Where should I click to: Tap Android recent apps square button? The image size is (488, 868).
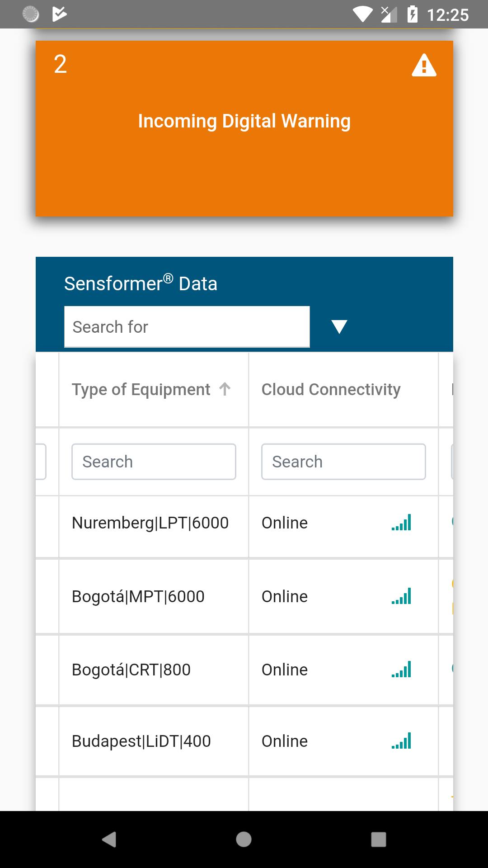(x=379, y=840)
